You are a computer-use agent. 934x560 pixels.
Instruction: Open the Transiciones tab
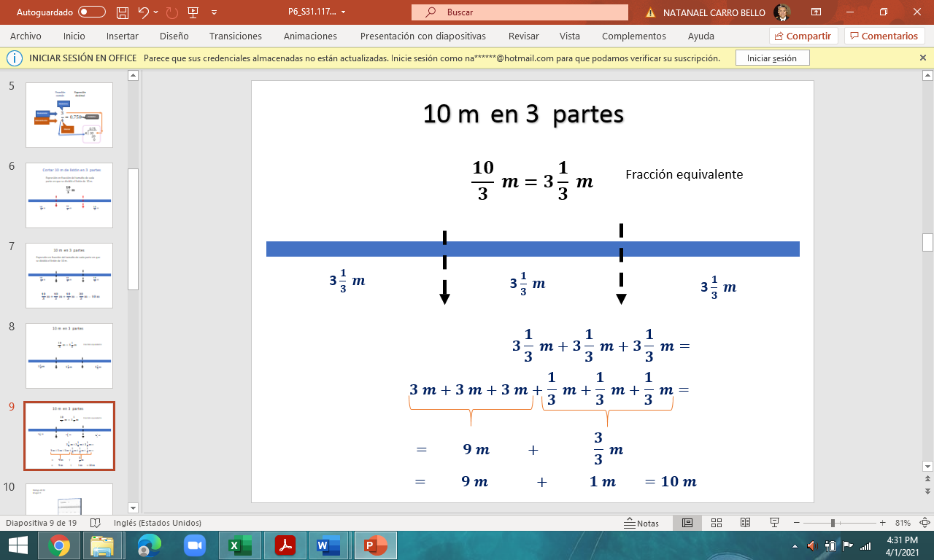[235, 36]
